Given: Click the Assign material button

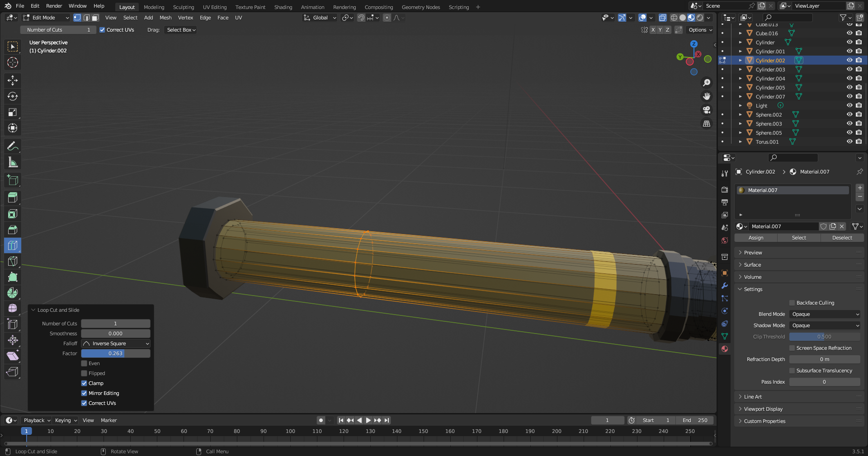Looking at the screenshot, I should (x=756, y=238).
